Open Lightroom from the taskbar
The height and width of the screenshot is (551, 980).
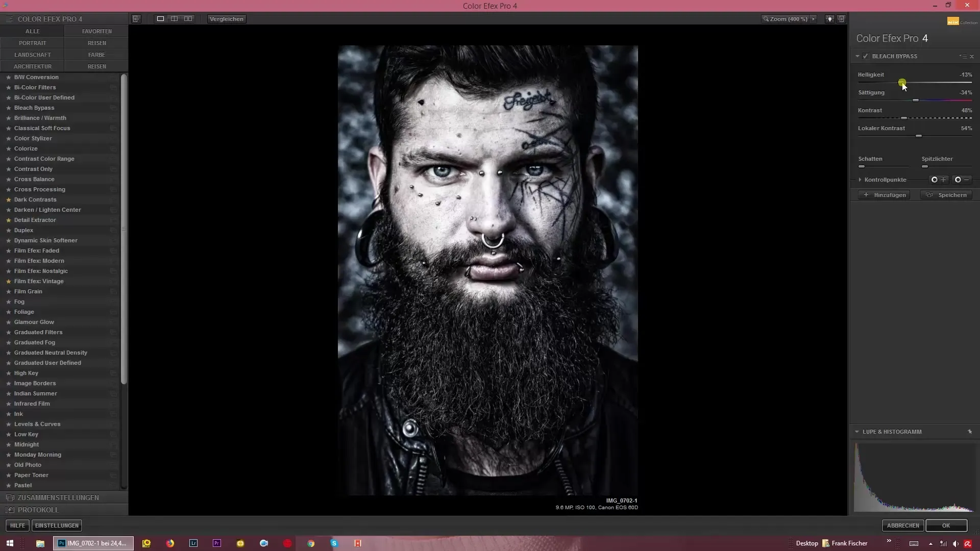(x=193, y=543)
